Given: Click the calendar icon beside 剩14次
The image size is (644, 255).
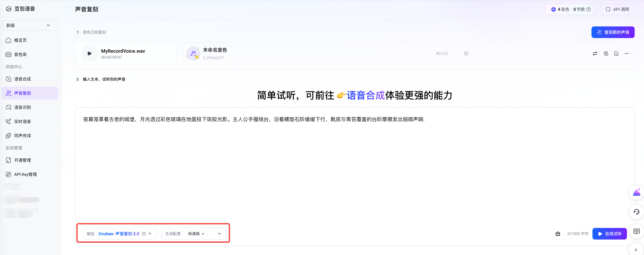Looking at the screenshot, I should [x=466, y=54].
